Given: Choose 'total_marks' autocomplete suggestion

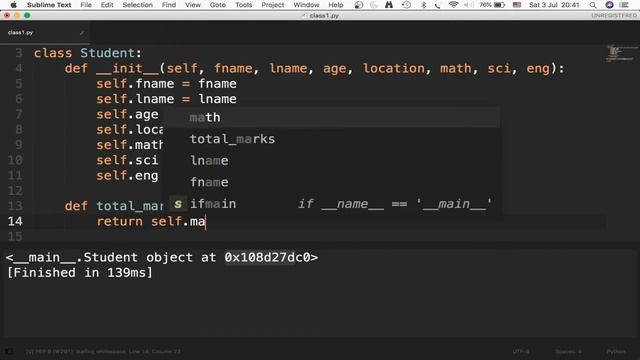Looking at the screenshot, I should click(x=332, y=139).
